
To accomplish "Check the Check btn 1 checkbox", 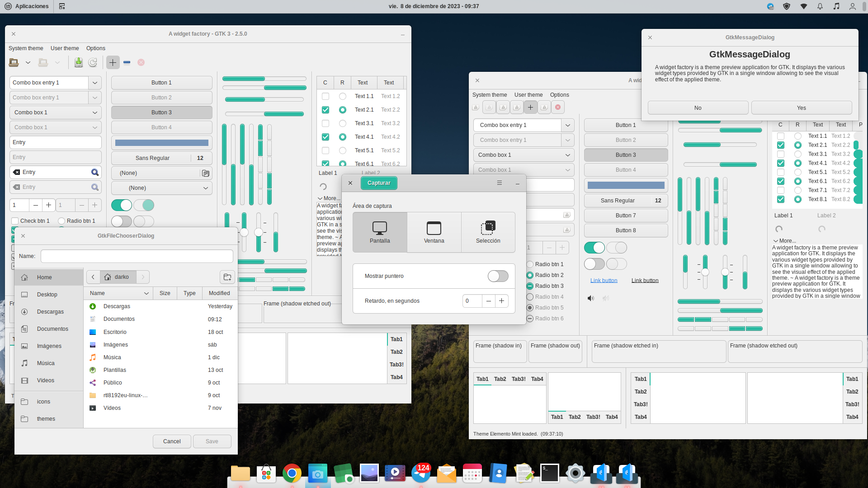I will point(15,221).
